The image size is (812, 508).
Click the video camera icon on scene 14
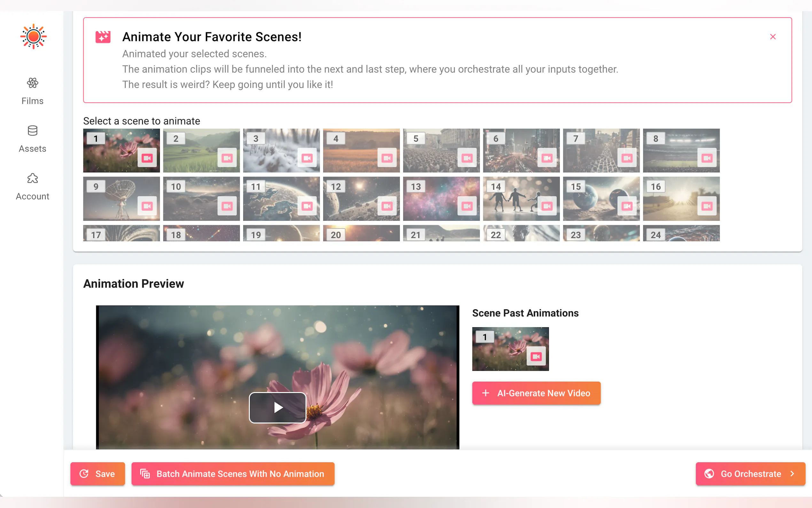547,206
